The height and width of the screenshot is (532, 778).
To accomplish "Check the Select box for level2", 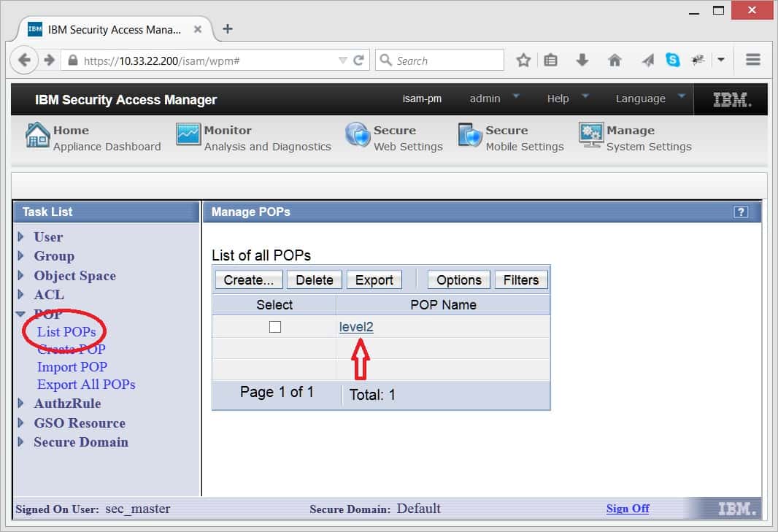I will coord(275,327).
